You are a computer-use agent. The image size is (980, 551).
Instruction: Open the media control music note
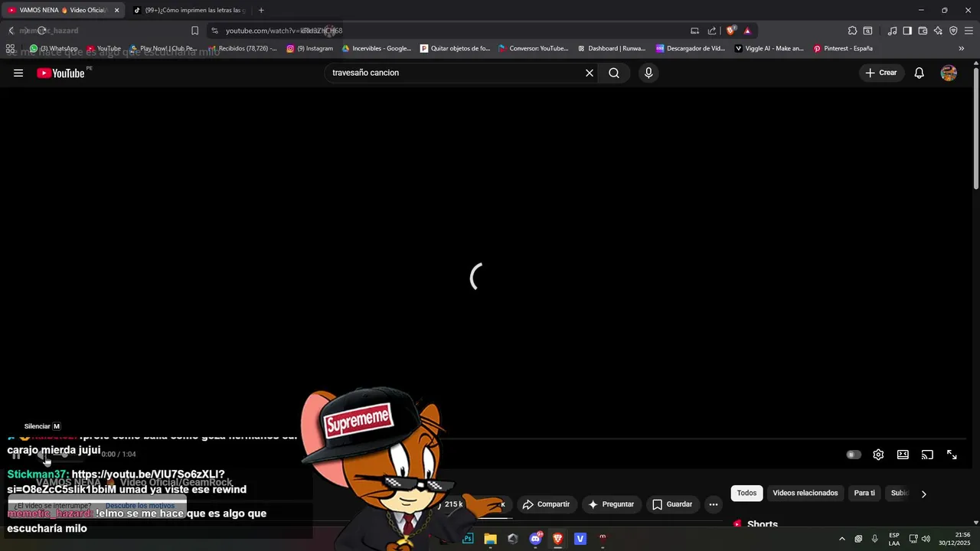[x=892, y=31]
